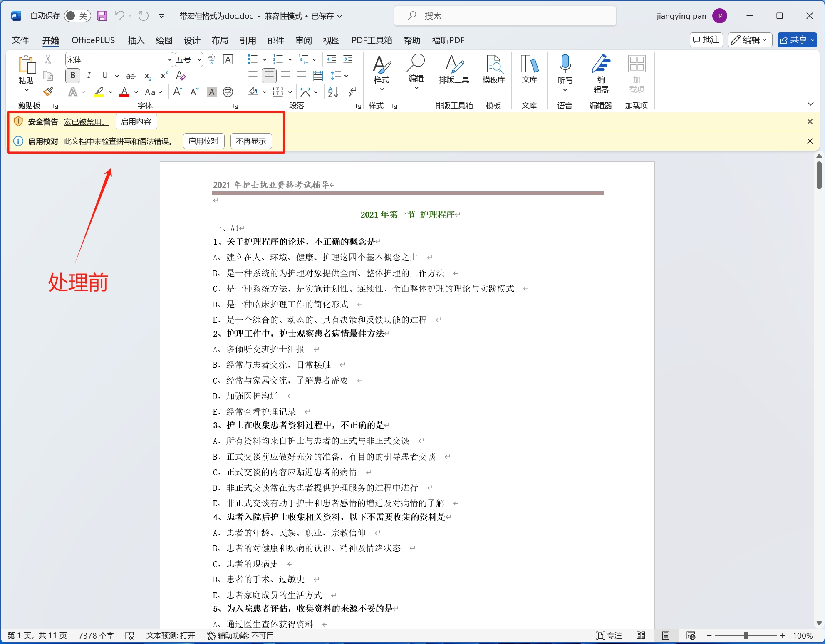This screenshot has height=644, width=825.
Task: Toggle the AutoSave switch
Action: 77,16
